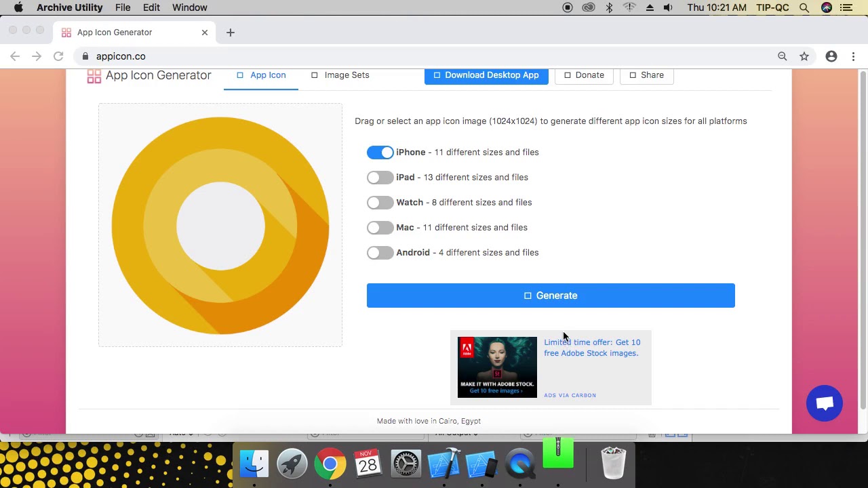Click the green Archive Utility zip icon

pyautogui.click(x=558, y=453)
